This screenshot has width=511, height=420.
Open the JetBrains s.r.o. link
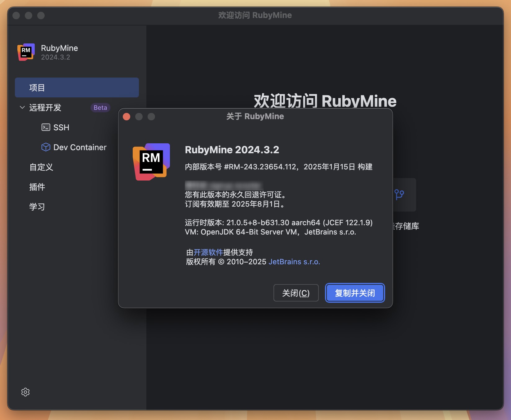[294, 262]
